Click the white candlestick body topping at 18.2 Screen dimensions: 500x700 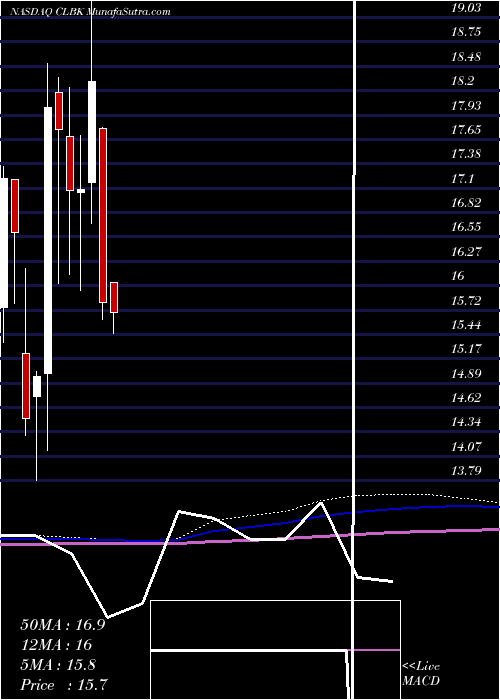(92, 132)
